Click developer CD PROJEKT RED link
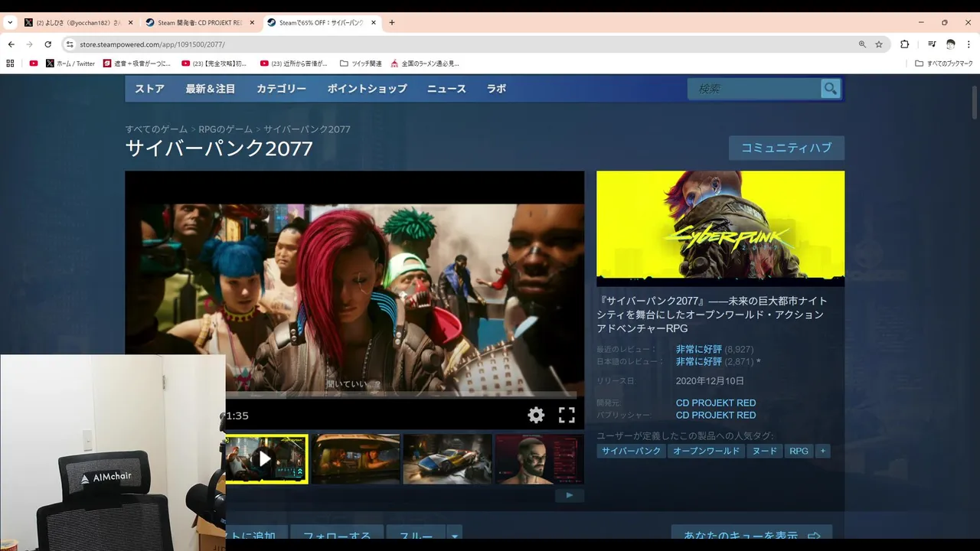The image size is (980, 551). [x=715, y=403]
